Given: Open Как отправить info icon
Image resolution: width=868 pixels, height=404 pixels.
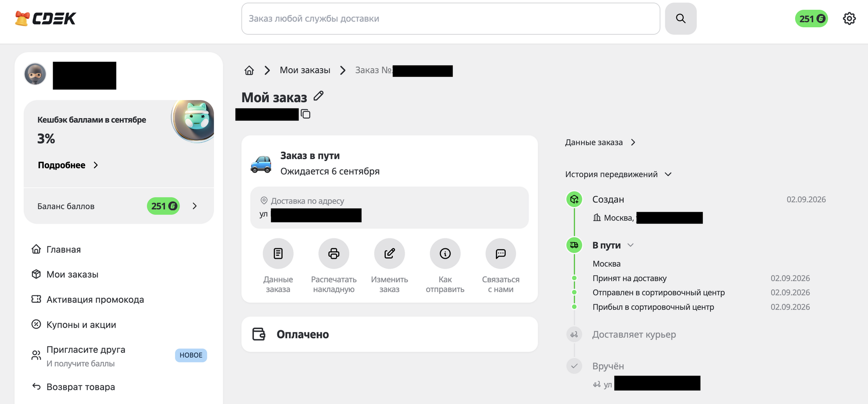Looking at the screenshot, I should (x=445, y=254).
